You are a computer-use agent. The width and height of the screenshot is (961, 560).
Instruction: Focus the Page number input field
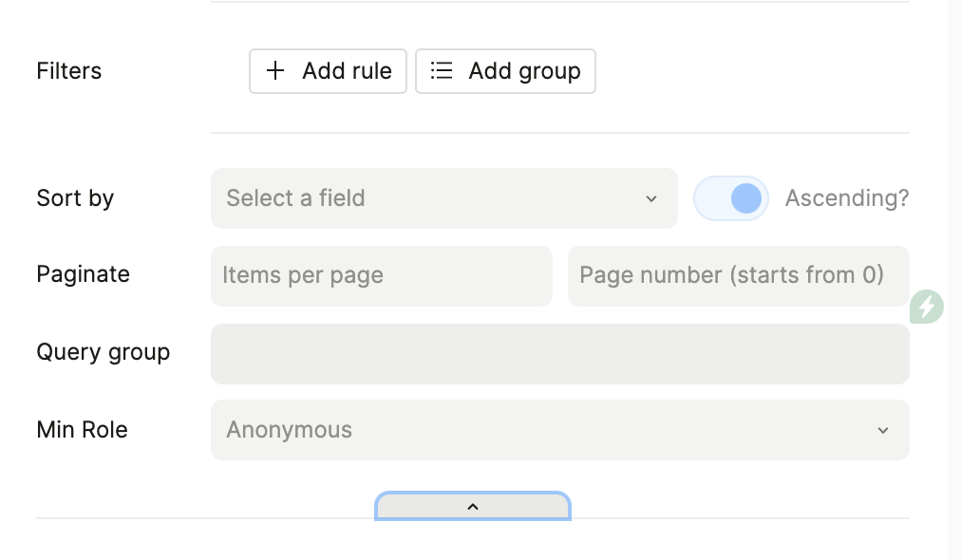[738, 276]
